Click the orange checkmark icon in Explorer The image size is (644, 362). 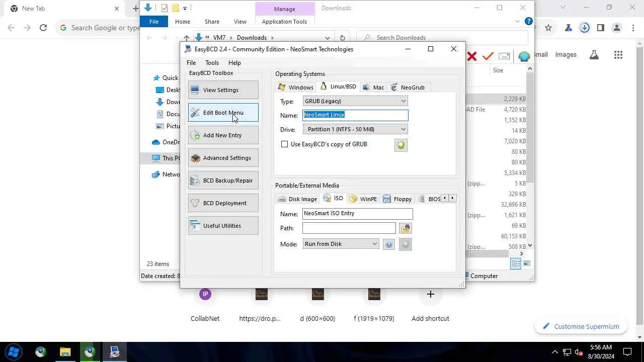click(488, 56)
